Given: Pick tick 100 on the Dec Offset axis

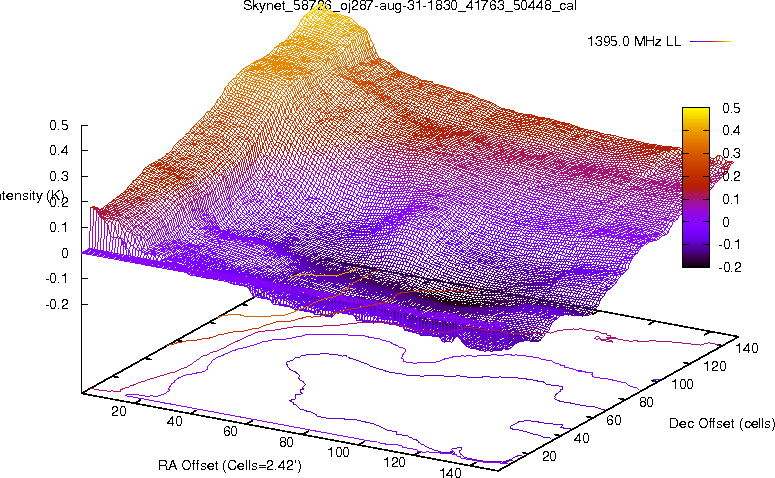Looking at the screenshot, I should (x=682, y=384).
